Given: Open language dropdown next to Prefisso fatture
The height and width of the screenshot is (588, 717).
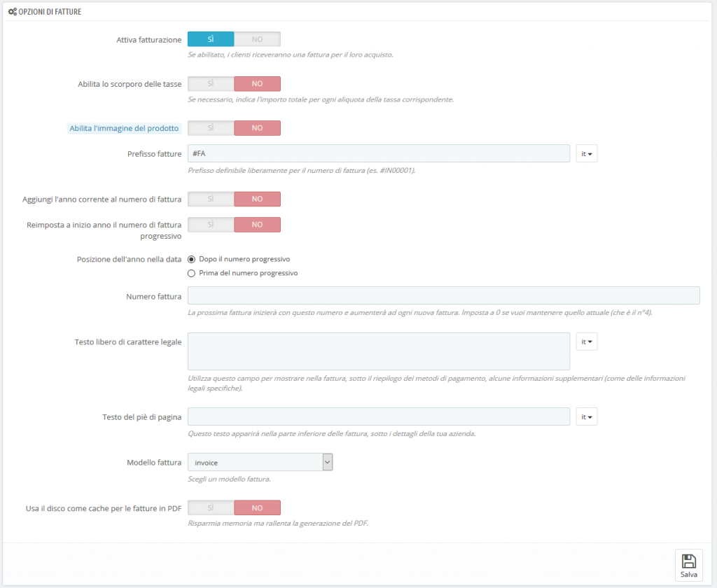Looking at the screenshot, I should tap(586, 154).
